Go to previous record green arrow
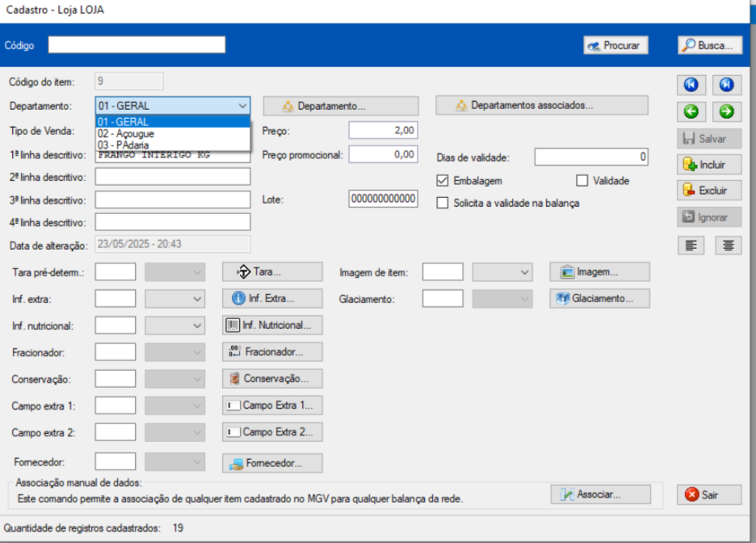This screenshot has width=756, height=543. [691, 112]
